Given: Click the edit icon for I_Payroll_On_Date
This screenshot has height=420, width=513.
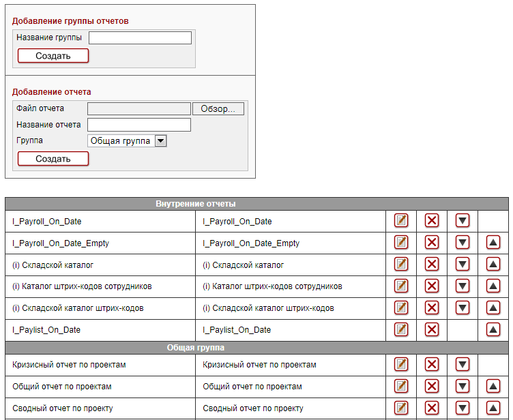Looking at the screenshot, I should [x=401, y=221].
